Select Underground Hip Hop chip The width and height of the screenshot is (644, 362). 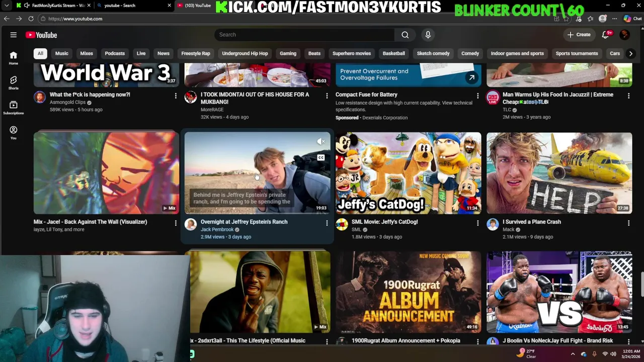tap(245, 53)
